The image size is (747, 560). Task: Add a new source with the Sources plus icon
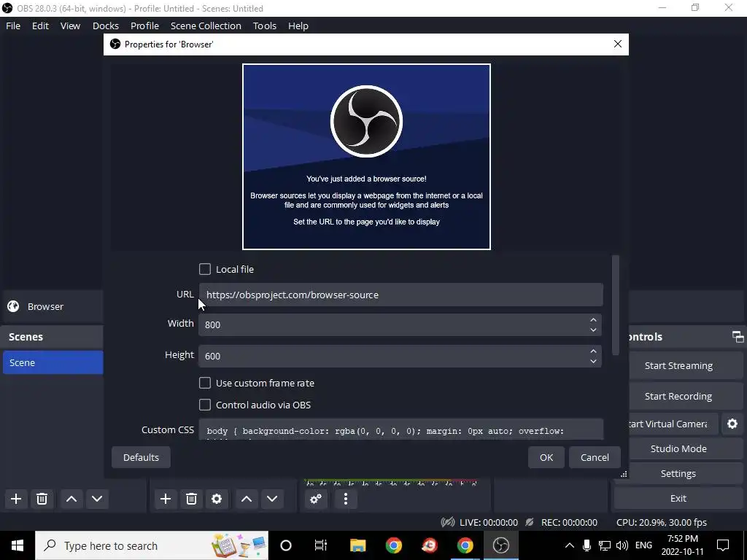[x=166, y=499]
